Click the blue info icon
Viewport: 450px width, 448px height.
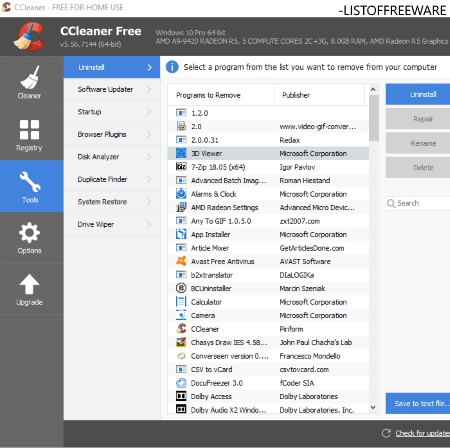tap(172, 67)
